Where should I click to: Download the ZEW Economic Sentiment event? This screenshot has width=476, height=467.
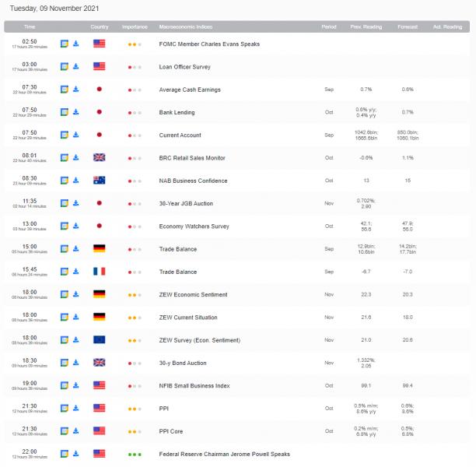coord(76,295)
